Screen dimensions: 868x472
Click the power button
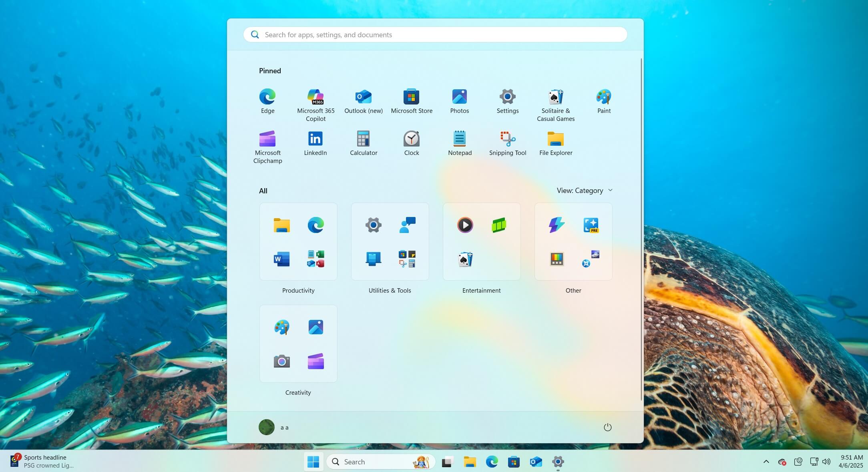608,427
